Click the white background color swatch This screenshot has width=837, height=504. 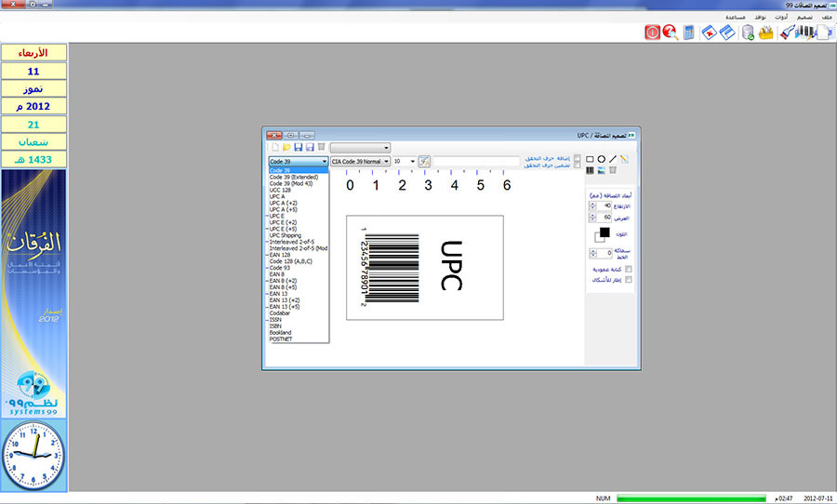click(598, 238)
